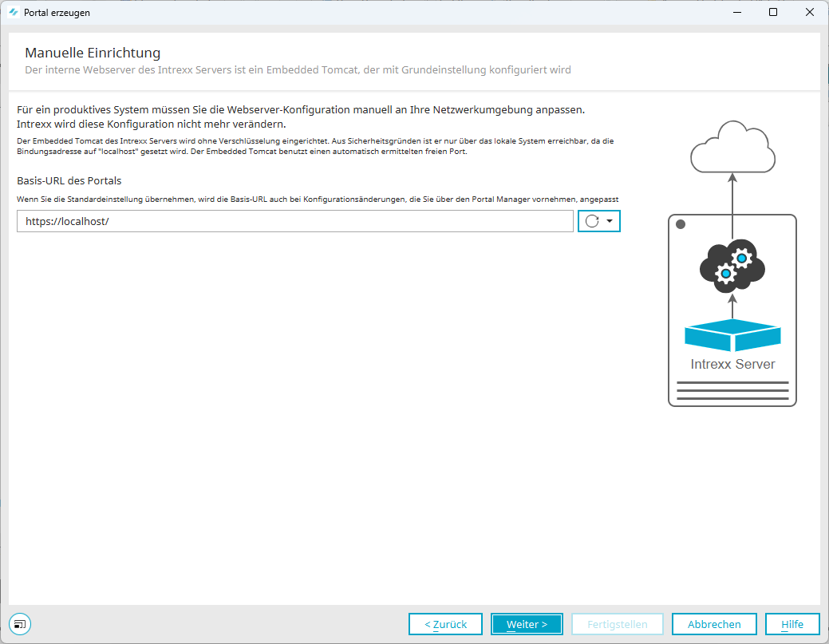
Task: Go back with the Zurück button
Action: click(445, 624)
